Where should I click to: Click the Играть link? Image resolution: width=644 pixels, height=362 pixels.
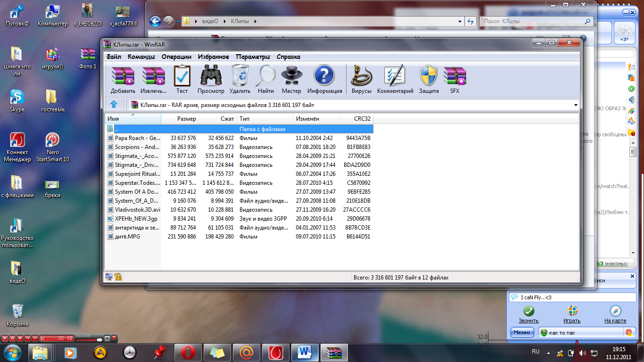[x=572, y=321]
